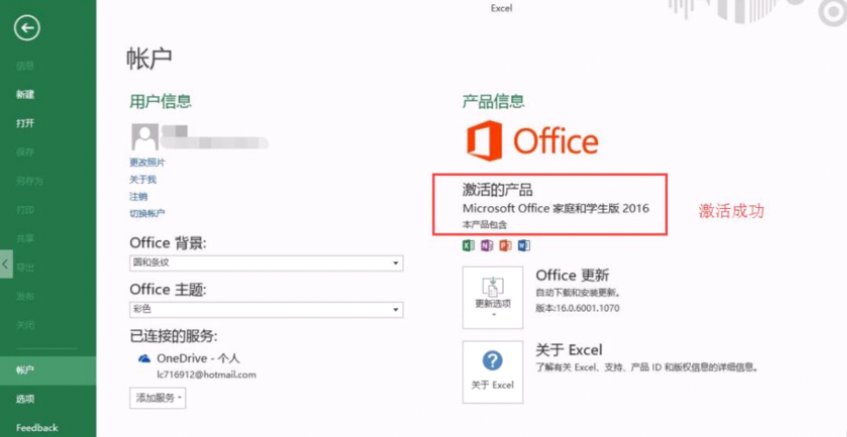Select 导出 in the sidebar
The image size is (847, 437).
click(25, 267)
